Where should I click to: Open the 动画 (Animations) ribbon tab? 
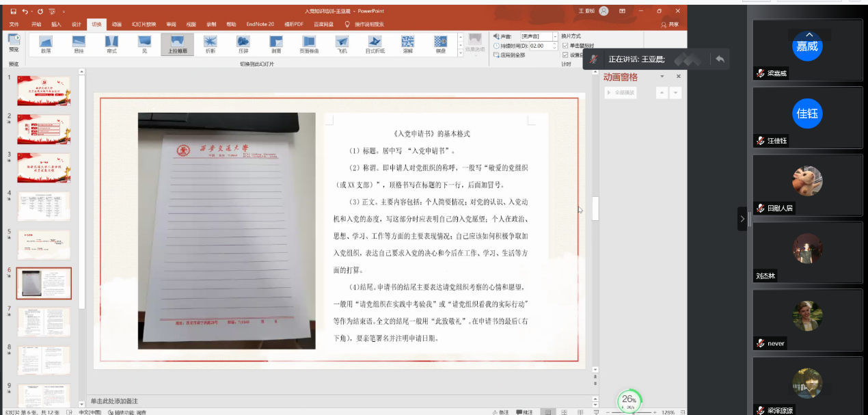click(x=117, y=24)
